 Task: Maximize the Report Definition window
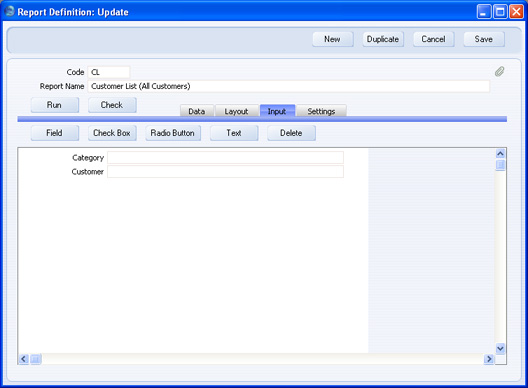(x=500, y=12)
